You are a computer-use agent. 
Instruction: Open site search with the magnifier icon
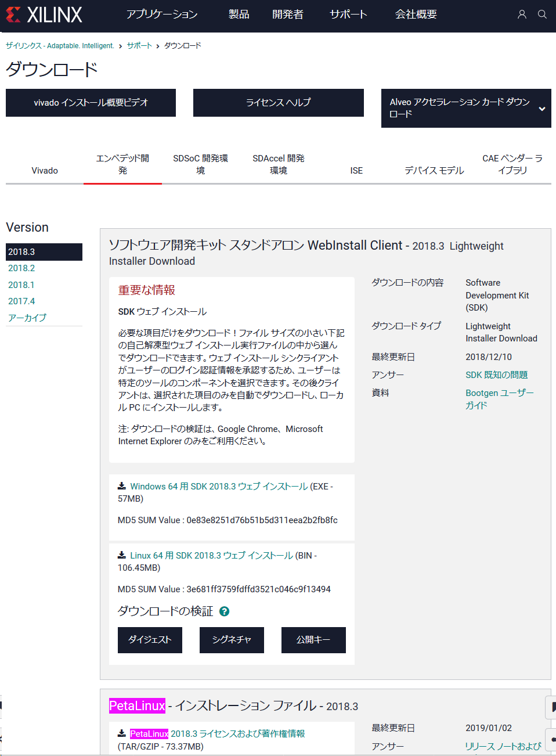pyautogui.click(x=542, y=15)
